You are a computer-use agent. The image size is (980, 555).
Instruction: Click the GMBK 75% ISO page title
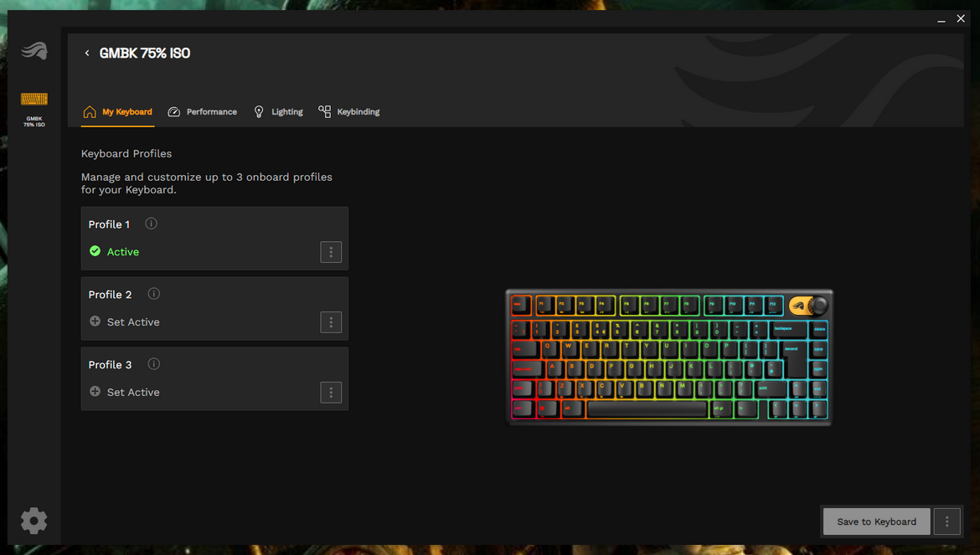pyautogui.click(x=145, y=53)
